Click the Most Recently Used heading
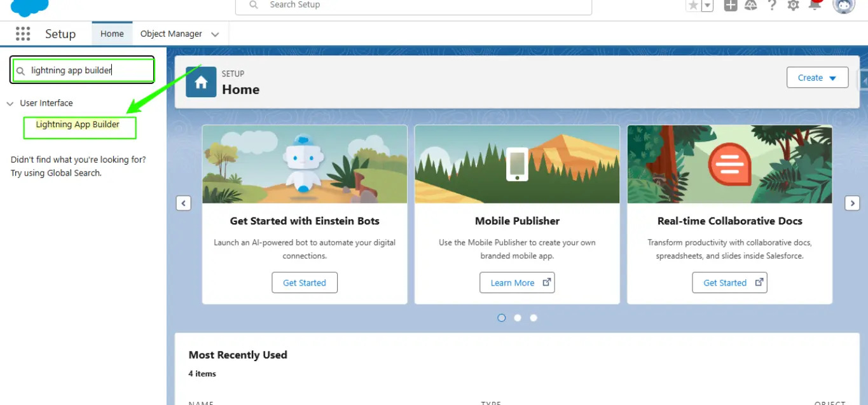This screenshot has height=405, width=868. [238, 355]
